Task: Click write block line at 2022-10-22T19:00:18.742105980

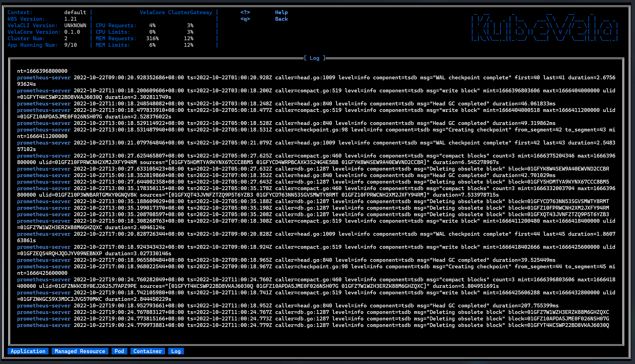Action: pos(316,296)
